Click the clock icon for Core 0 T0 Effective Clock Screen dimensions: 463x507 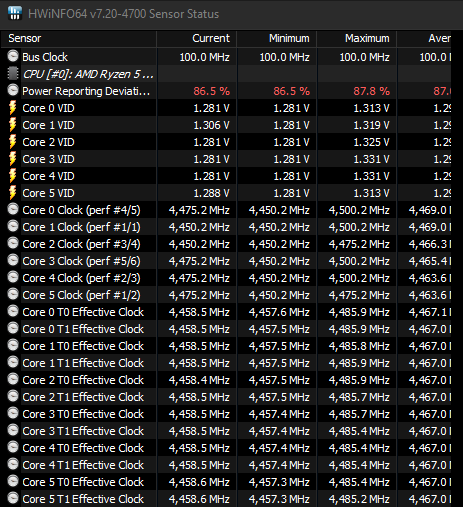pyautogui.click(x=13, y=311)
